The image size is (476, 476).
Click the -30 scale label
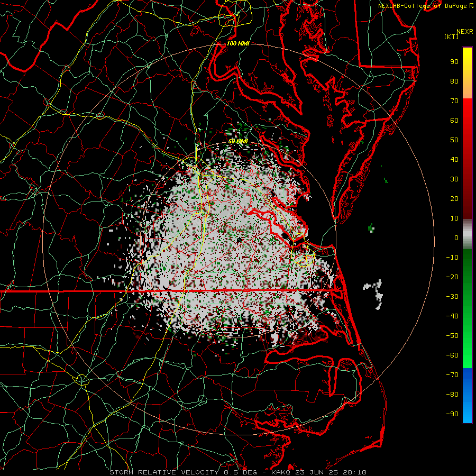pos(452,297)
